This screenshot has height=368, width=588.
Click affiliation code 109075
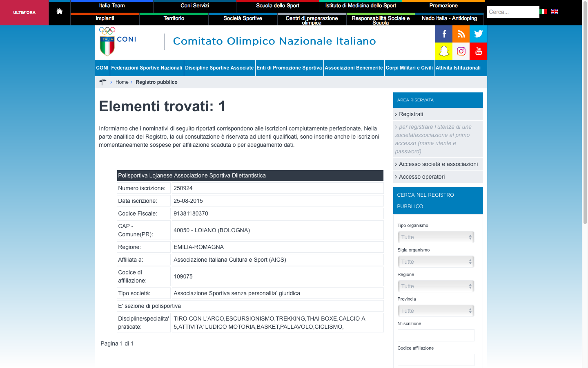(x=183, y=276)
